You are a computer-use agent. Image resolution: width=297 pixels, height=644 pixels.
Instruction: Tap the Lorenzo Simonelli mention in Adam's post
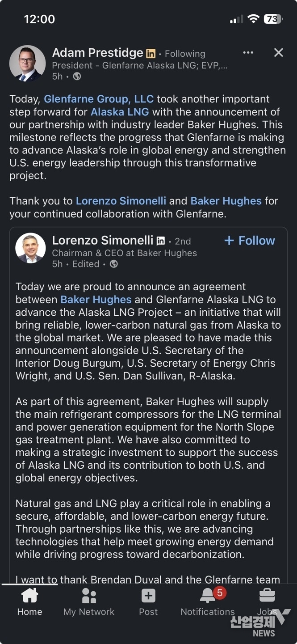[121, 201]
